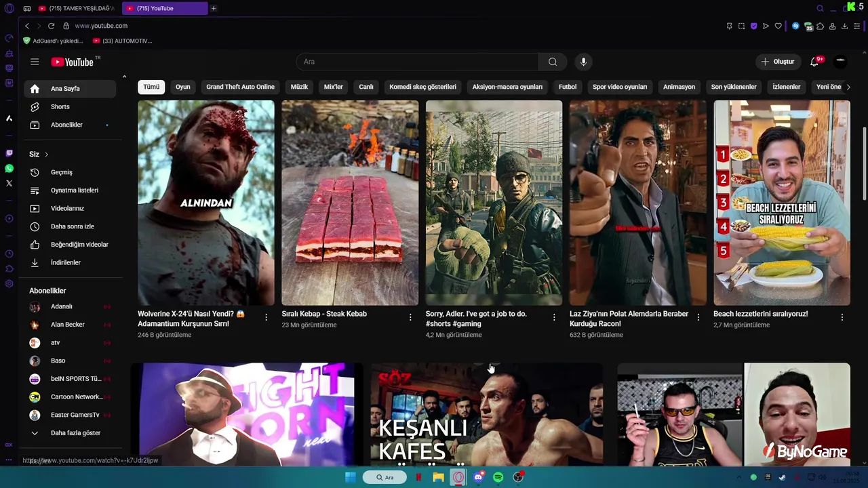Open the Wolverine X-24 short thumbnail
Viewport: 868px width, 488px height.
[206, 203]
